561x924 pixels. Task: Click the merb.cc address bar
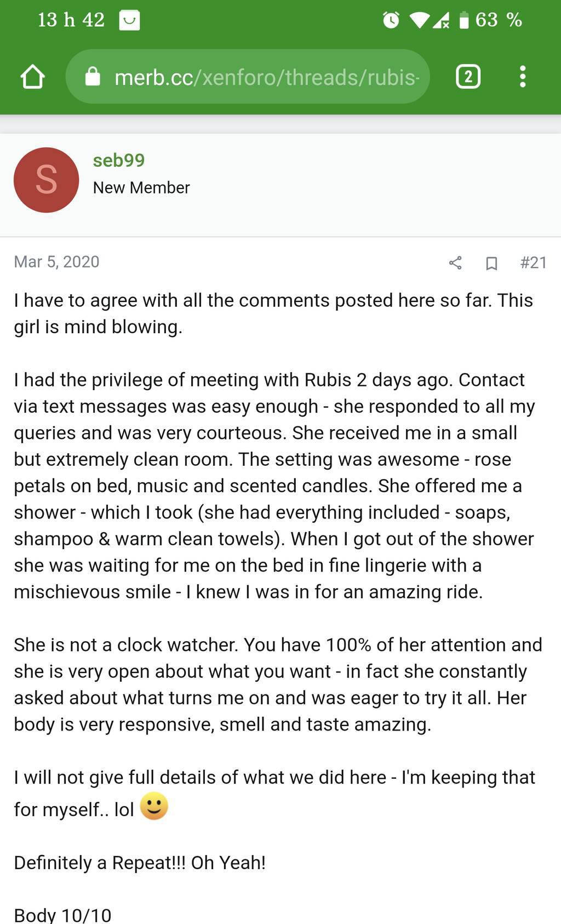(x=257, y=77)
